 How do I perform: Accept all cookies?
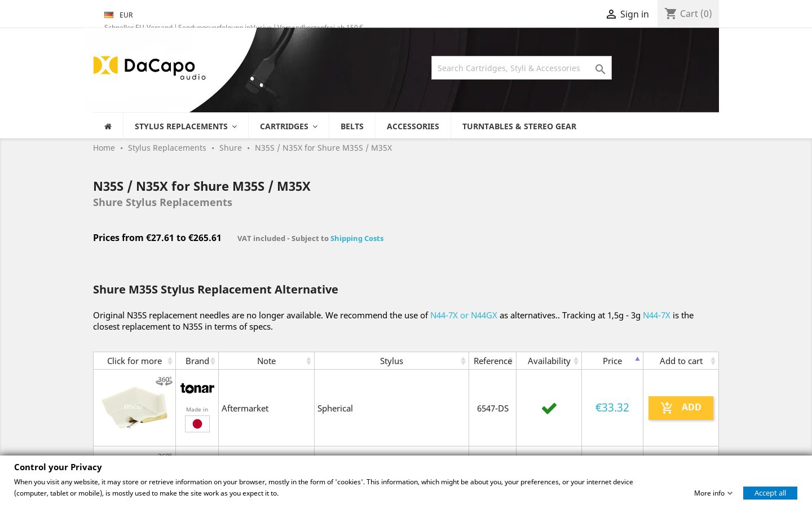click(x=770, y=493)
